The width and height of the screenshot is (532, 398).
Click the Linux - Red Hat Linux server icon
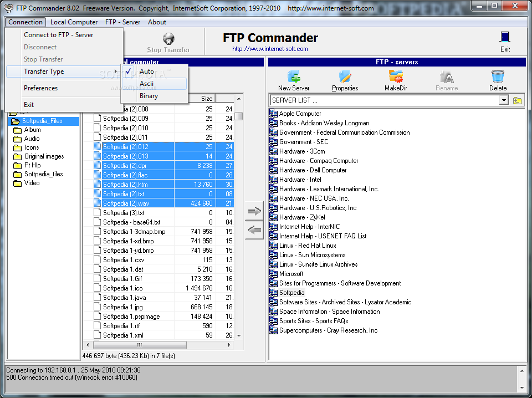[x=273, y=246]
